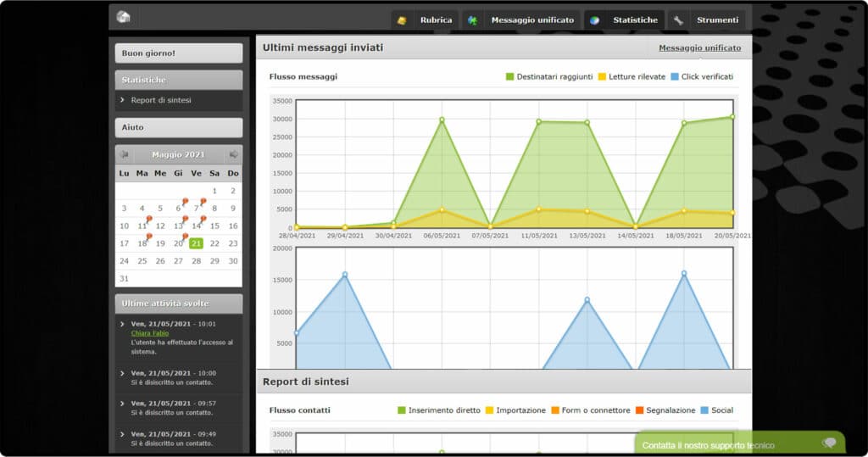Go to previous month in calendar
The width and height of the screenshot is (868, 457).
click(125, 154)
